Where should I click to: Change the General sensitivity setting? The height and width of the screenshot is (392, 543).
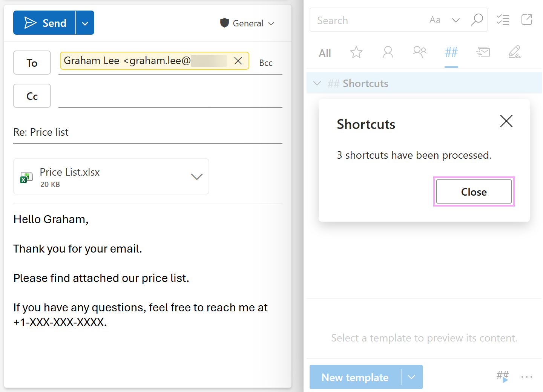coord(247,23)
